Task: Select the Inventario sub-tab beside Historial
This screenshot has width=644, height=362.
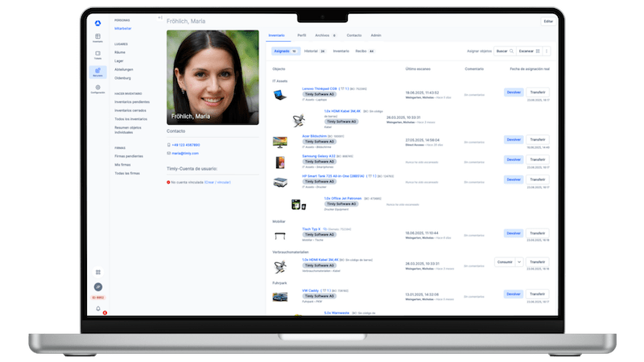Action: [x=341, y=51]
